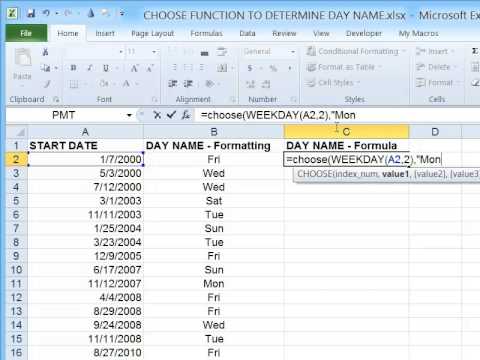
Task: Click the Paste clipboard icon
Action: click(22, 58)
